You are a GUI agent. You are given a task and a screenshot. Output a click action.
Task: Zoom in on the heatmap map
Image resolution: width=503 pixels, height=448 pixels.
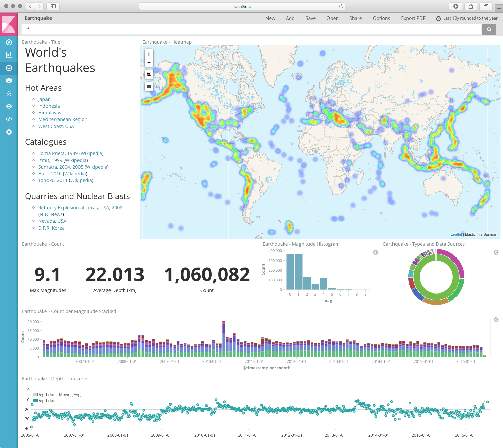click(149, 54)
